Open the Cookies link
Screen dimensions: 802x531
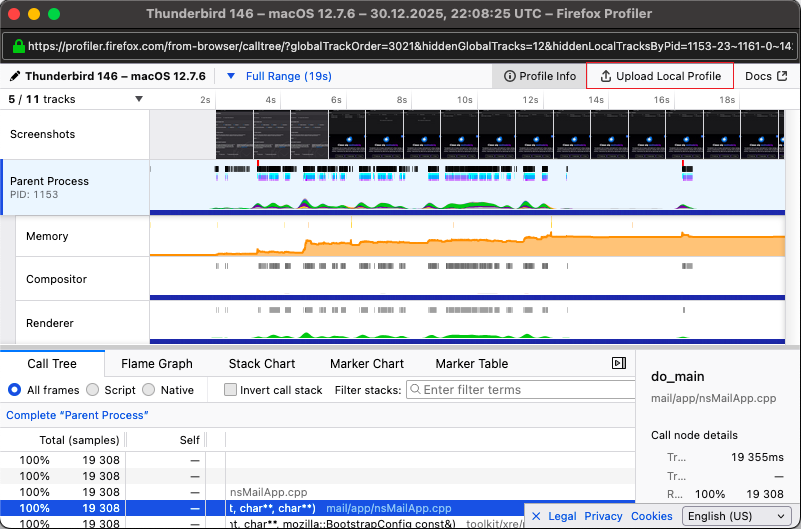(652, 516)
